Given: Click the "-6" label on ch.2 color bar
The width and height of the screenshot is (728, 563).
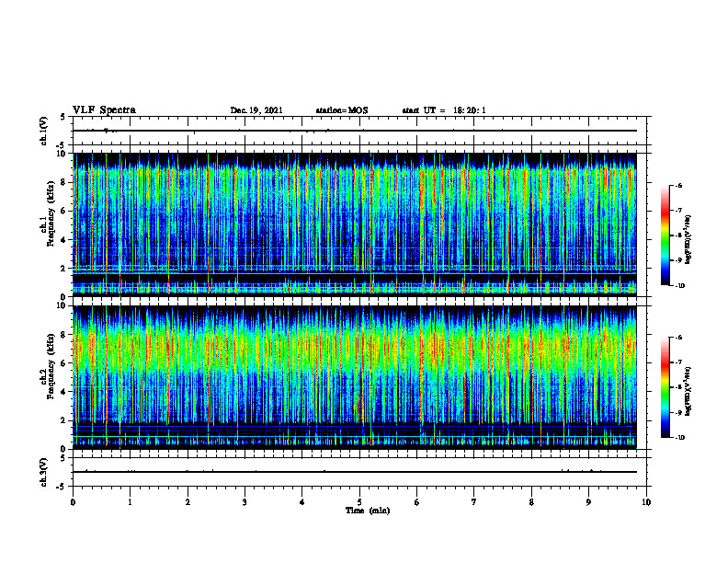Looking at the screenshot, I should click(678, 338).
